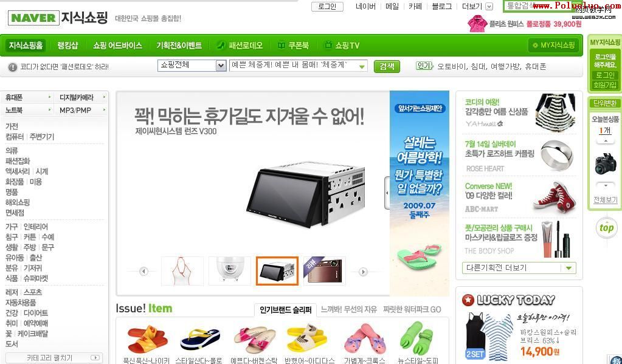Click the camera icon in 오늘본상품
The width and height of the screenshot is (622, 364).
[x=606, y=163]
